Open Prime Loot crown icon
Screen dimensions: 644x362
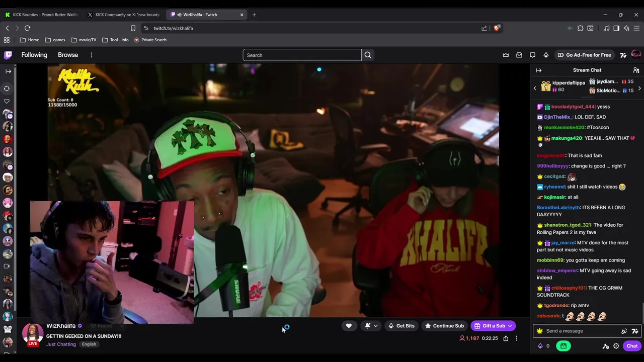tap(506, 55)
